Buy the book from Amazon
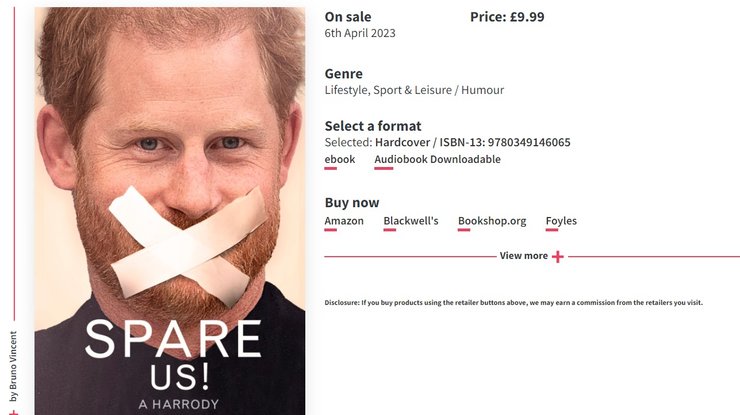 [344, 221]
